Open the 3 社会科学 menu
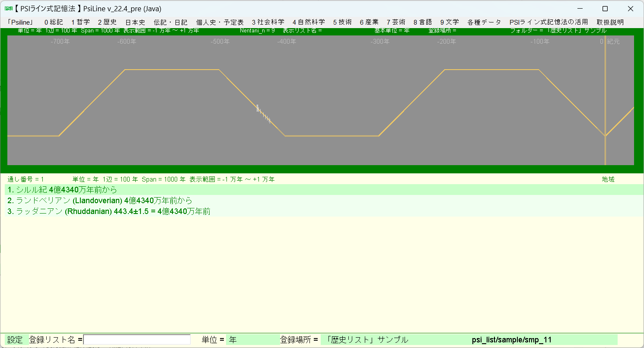The width and height of the screenshot is (644, 348). 268,22
